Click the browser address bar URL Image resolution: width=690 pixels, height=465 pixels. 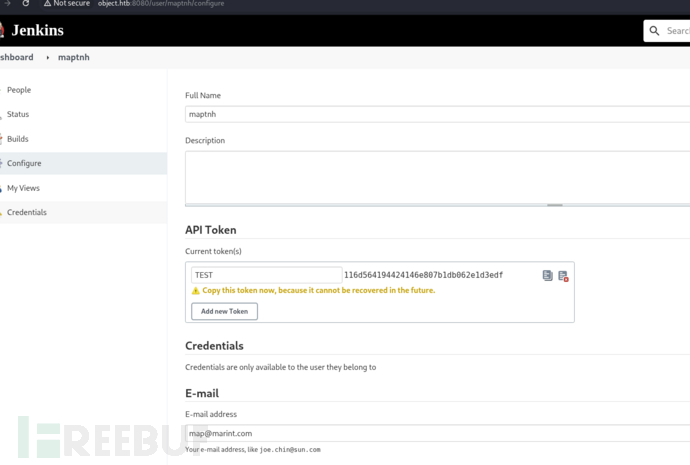pos(161,4)
